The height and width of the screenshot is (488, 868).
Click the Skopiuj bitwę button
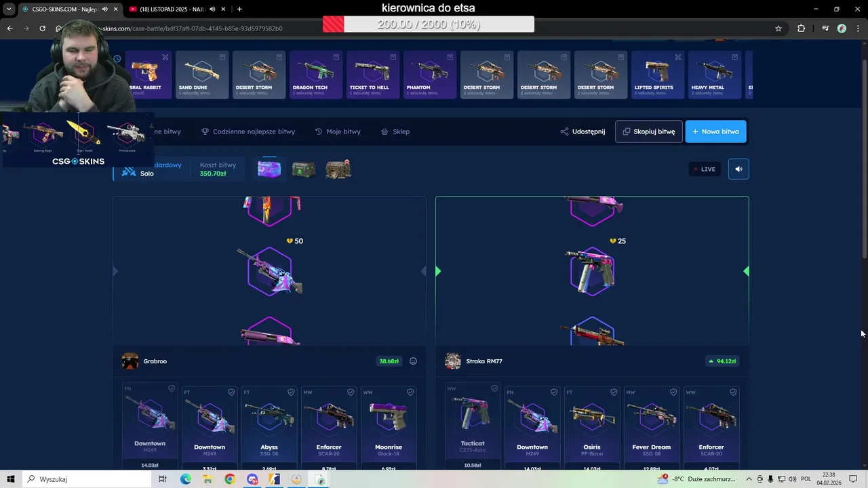[649, 131]
